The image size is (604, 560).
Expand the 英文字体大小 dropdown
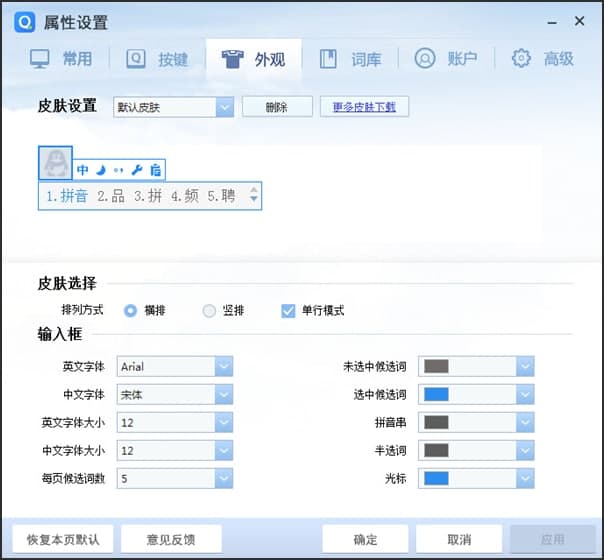[x=224, y=423]
